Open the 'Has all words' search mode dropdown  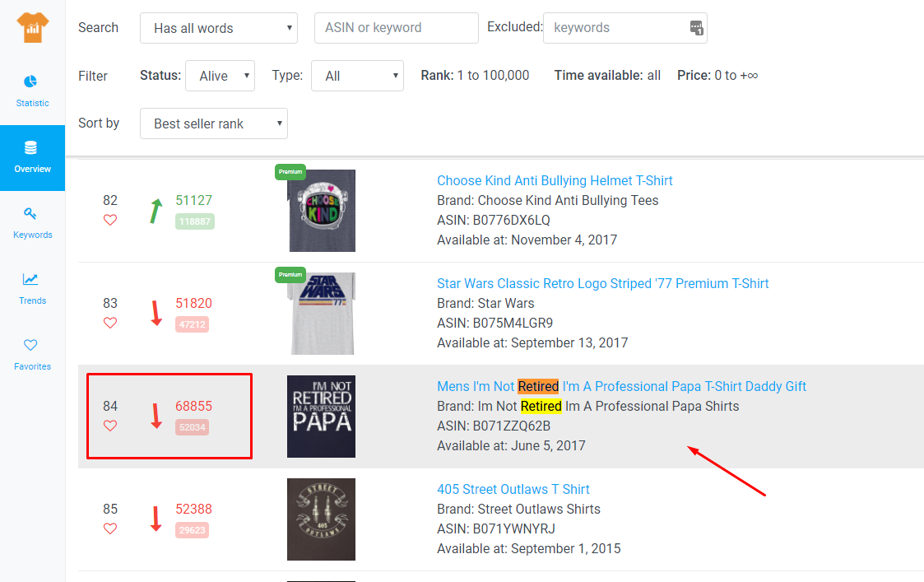219,28
